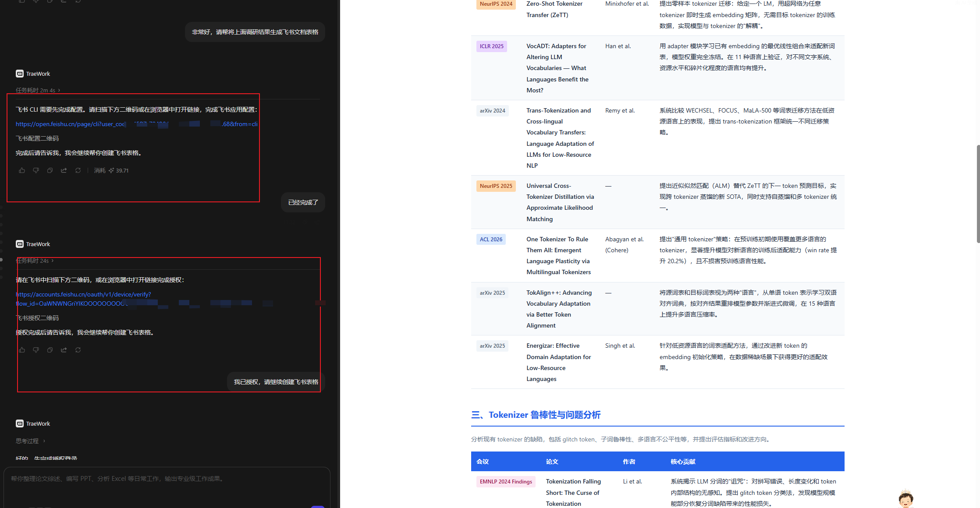Select the user message 我已授权，请继续创建飞书表格

[276, 382]
